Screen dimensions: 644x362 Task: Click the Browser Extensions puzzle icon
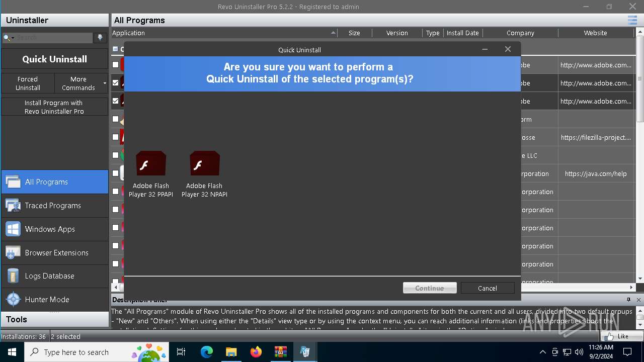(13, 252)
